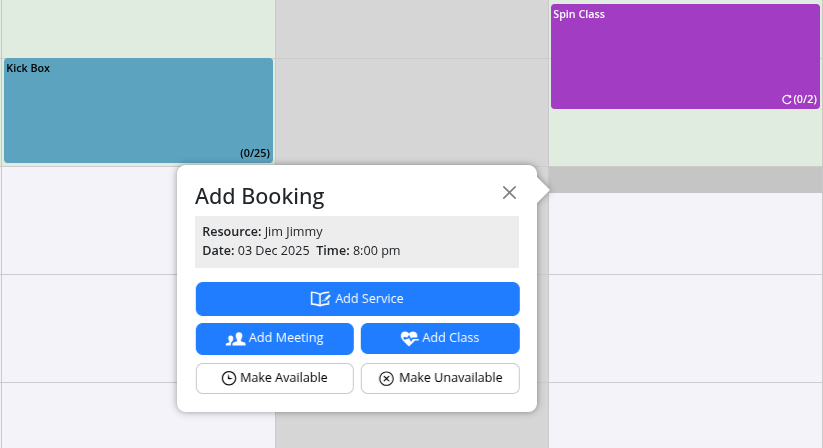The image size is (823, 448).
Task: Click the Date and Time info line
Action: (x=301, y=250)
